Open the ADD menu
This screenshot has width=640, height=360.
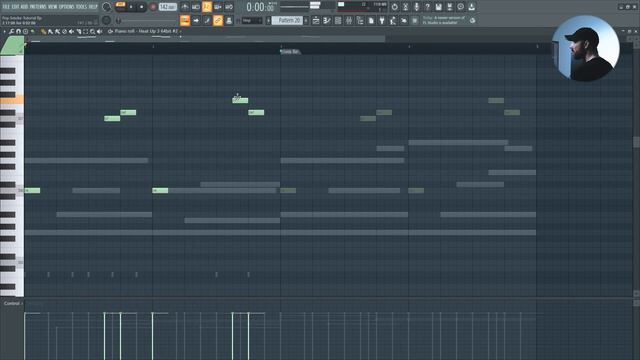click(x=24, y=7)
